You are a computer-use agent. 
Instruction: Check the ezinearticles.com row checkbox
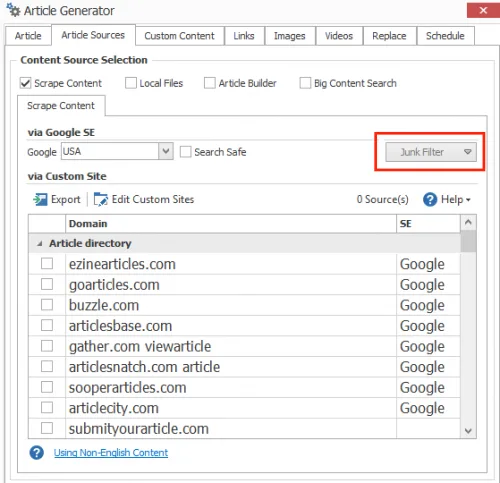point(47,264)
